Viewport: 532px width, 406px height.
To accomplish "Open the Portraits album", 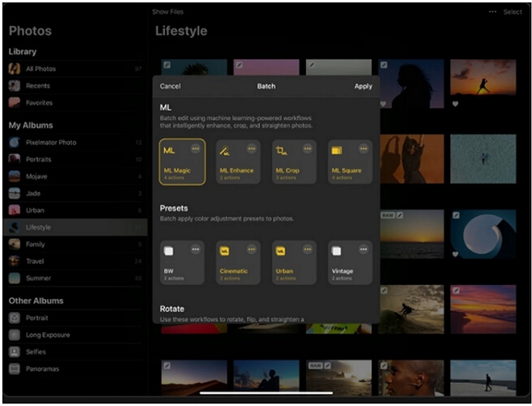I will (x=75, y=159).
